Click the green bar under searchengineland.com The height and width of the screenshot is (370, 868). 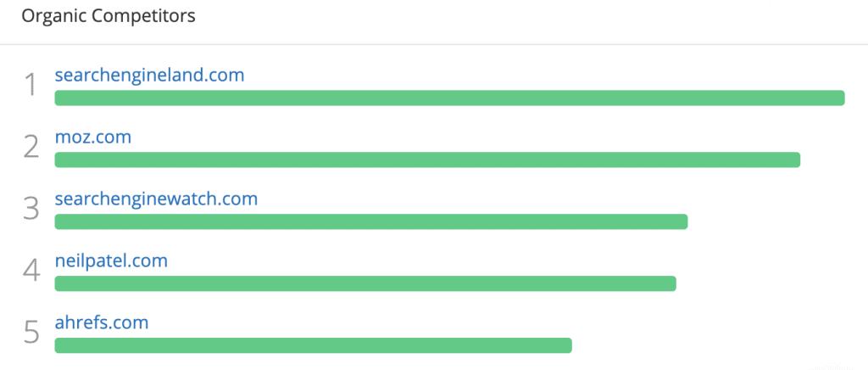[x=449, y=98]
